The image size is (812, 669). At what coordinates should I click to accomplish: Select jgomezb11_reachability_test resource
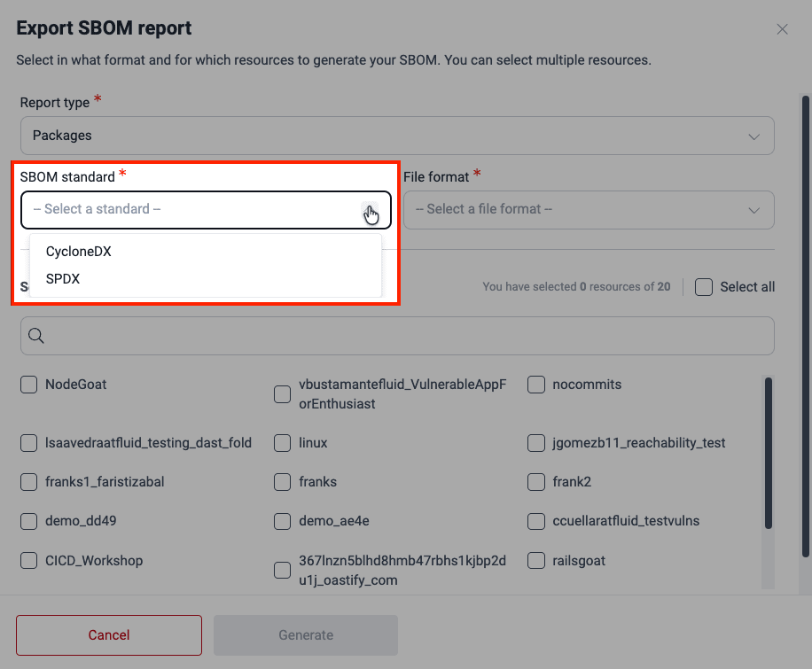536,441
